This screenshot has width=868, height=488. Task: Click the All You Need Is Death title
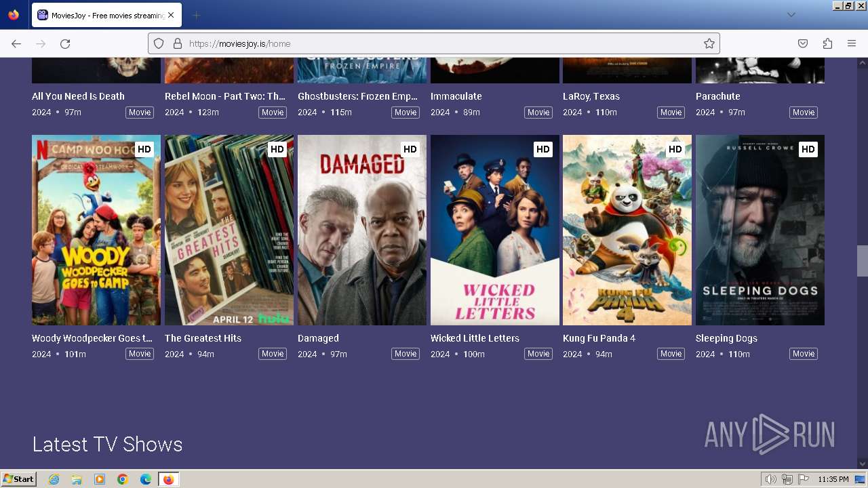78,96
